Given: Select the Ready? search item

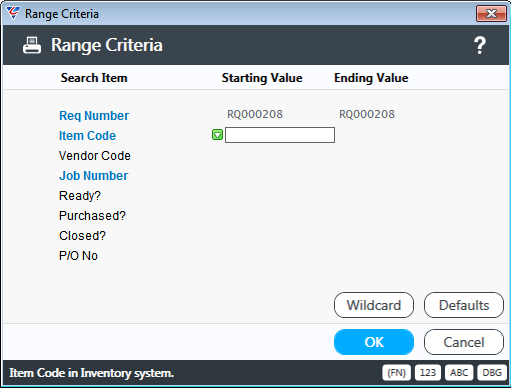Looking at the screenshot, I should point(80,196).
